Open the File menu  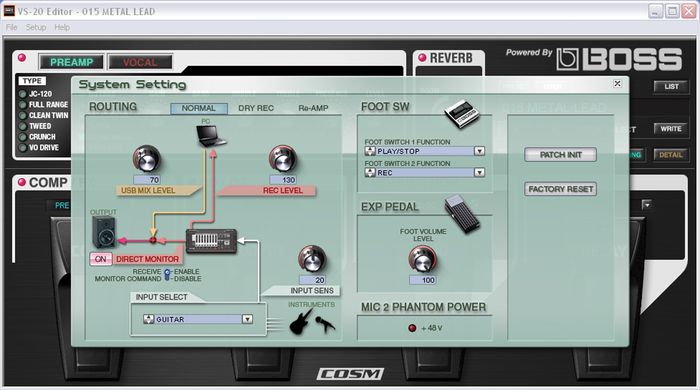pos(12,27)
